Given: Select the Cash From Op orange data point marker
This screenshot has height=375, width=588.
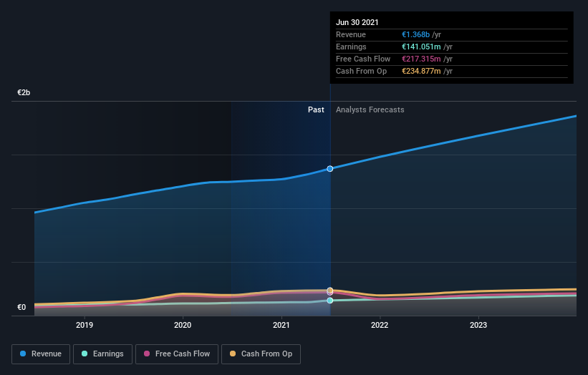Looking at the screenshot, I should tap(330, 291).
